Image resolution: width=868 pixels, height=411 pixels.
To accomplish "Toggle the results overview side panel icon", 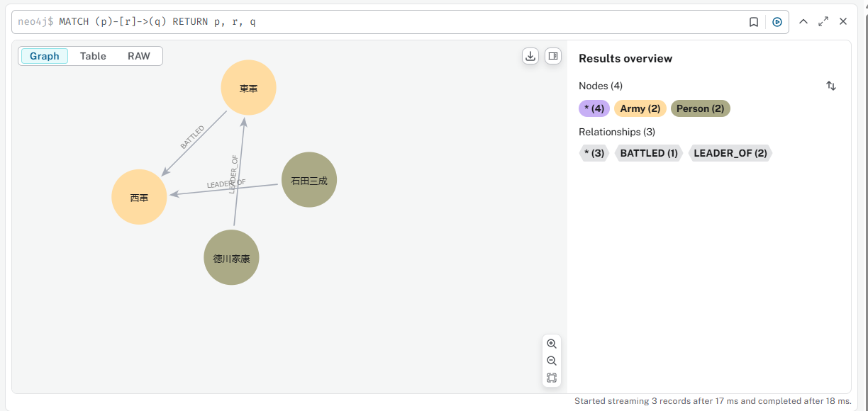I will (553, 56).
